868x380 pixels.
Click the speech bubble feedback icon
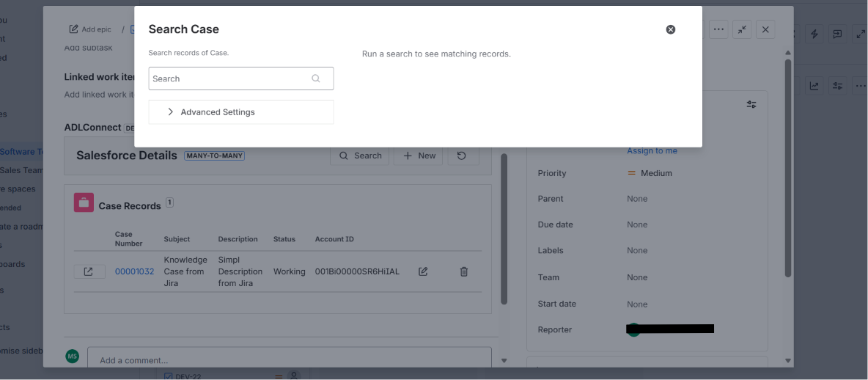click(x=837, y=34)
